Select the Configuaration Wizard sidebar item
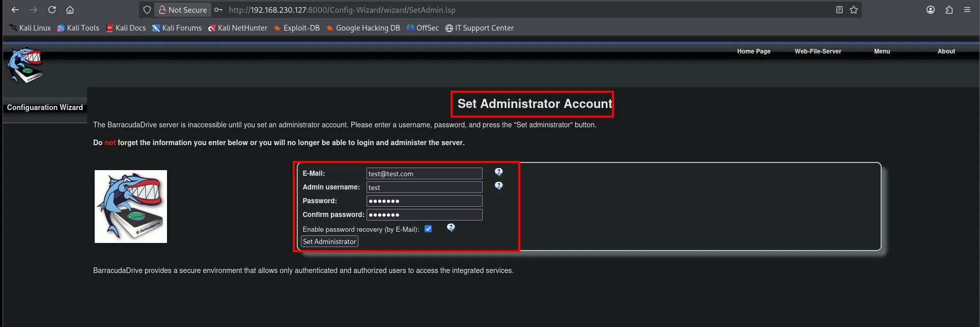 click(45, 107)
